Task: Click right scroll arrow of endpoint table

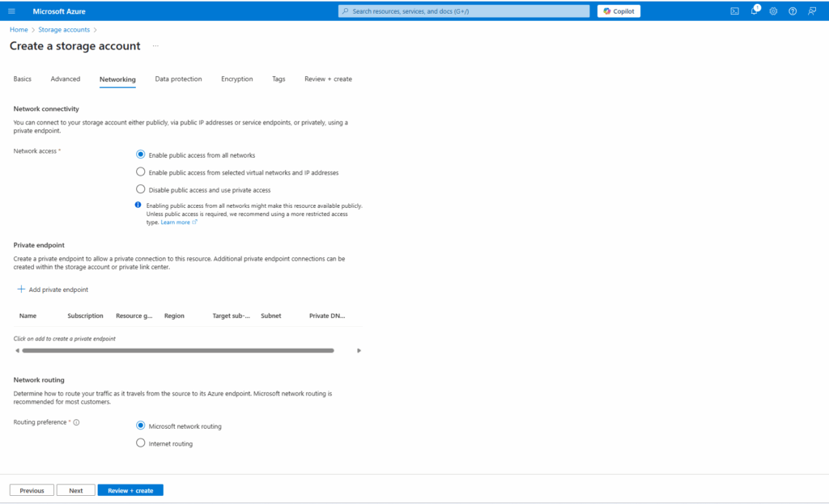Action: (x=359, y=350)
